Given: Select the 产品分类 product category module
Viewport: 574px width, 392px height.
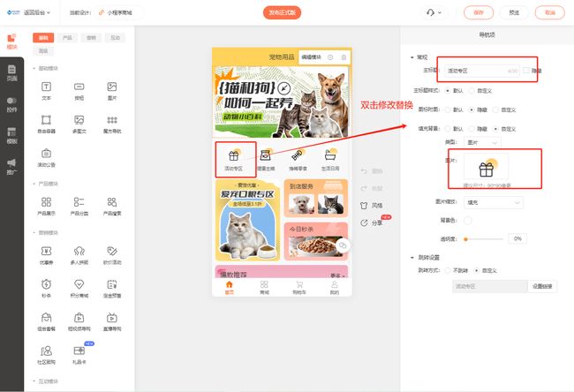Looking at the screenshot, I should (79, 206).
